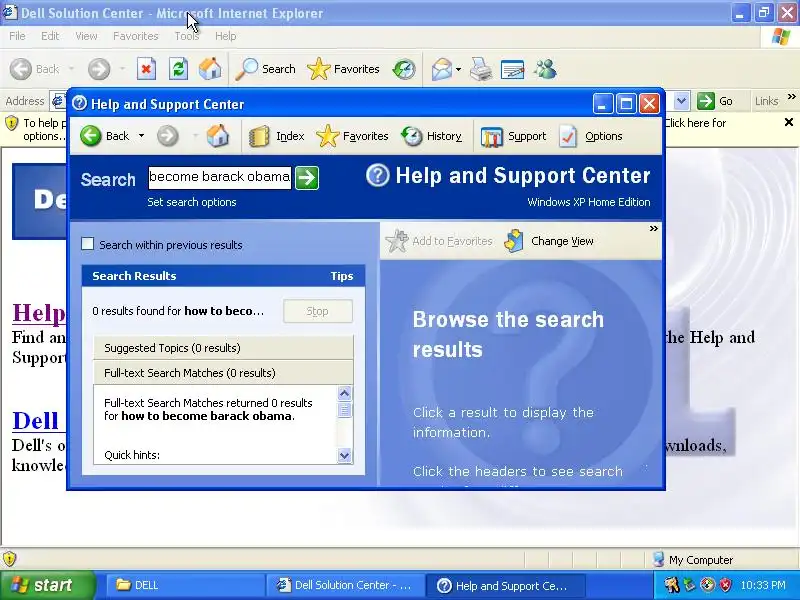The width and height of the screenshot is (800, 600).
Task: Click Add to Favorites in Help pane
Action: pos(439,241)
